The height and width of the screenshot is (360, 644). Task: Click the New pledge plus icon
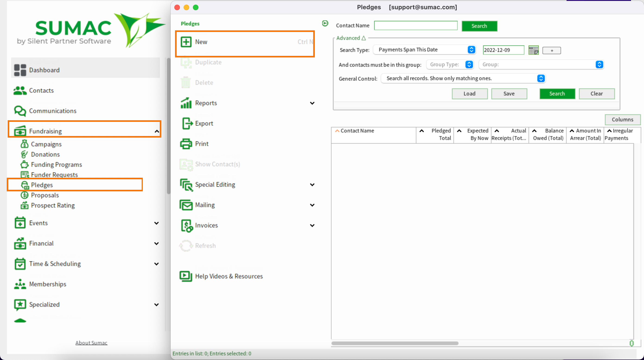pos(186,42)
